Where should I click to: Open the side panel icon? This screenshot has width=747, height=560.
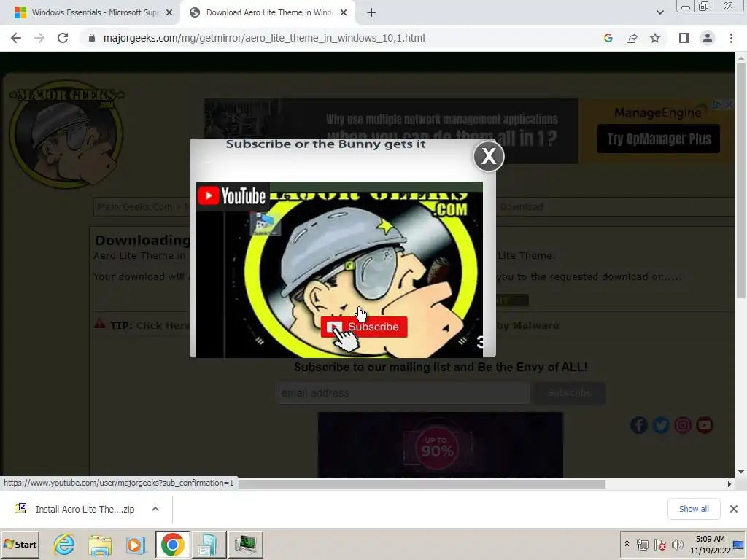[684, 38]
